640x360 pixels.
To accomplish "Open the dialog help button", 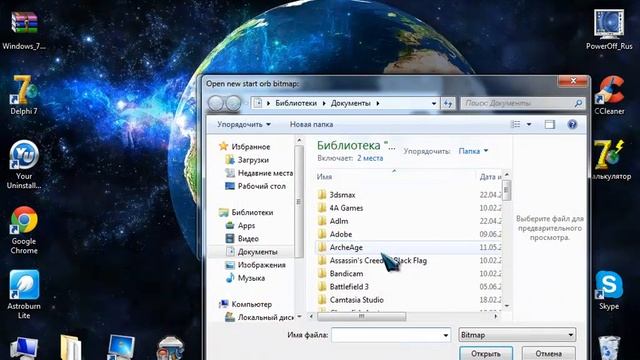I will (x=572, y=124).
